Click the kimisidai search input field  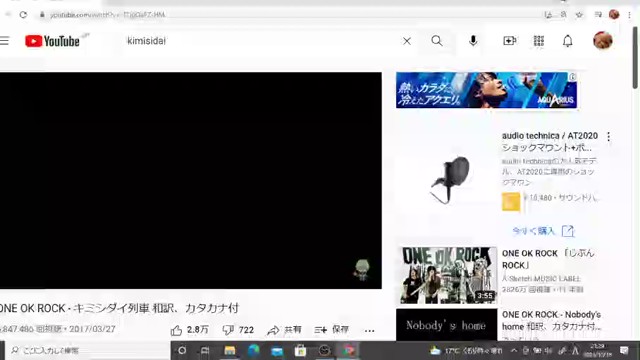click(x=261, y=41)
